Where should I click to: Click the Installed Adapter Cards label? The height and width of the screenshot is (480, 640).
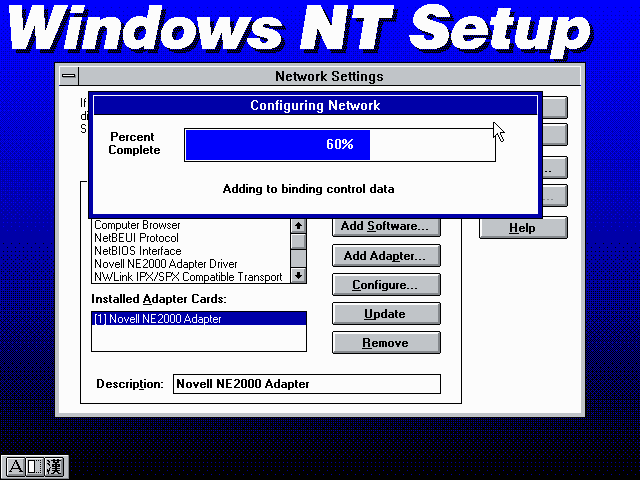(159, 299)
